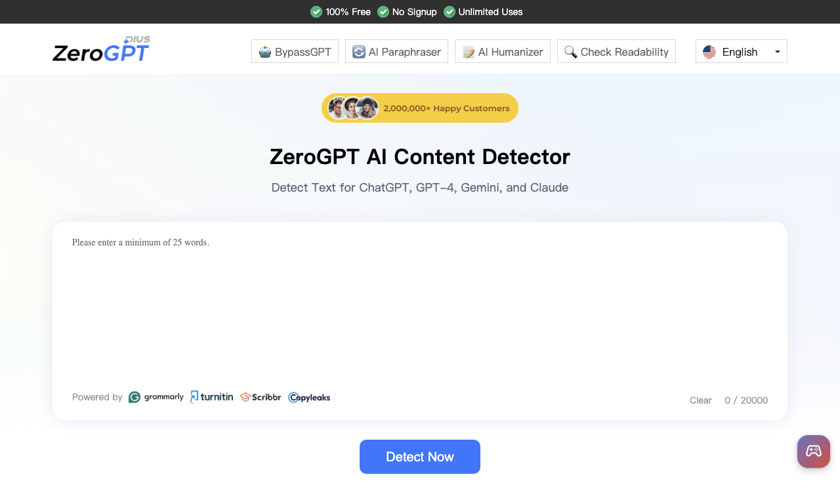This screenshot has height=504, width=840.
Task: Open the game controller floating widget
Action: (x=814, y=451)
